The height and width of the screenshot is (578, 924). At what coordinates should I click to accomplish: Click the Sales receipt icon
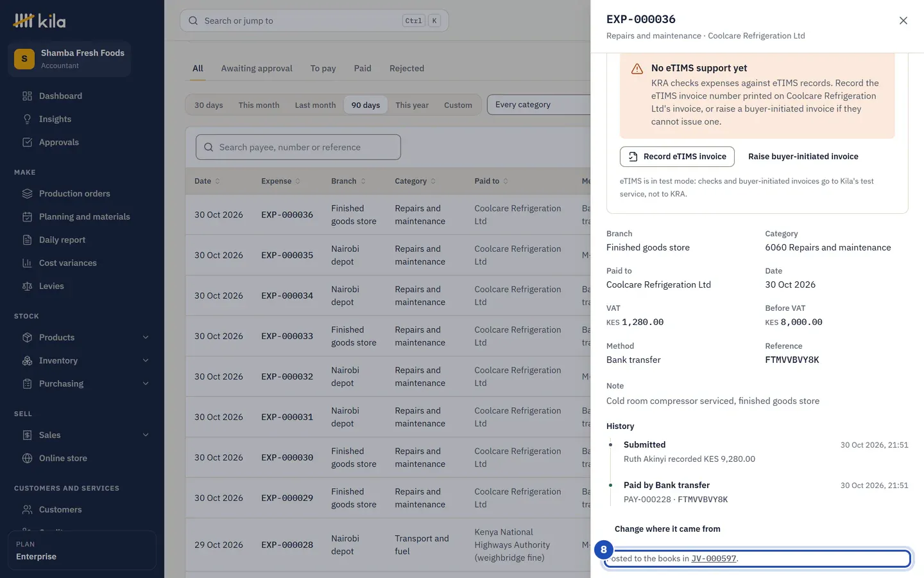27,435
